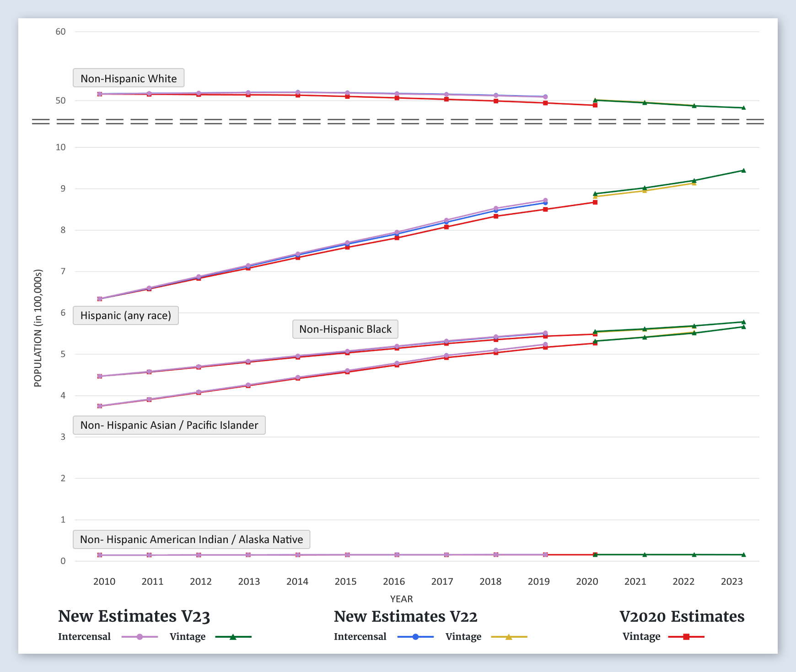Click the POPULATION (in 100,000s) axis title
Screen dimensions: 796x672
(x=38, y=328)
